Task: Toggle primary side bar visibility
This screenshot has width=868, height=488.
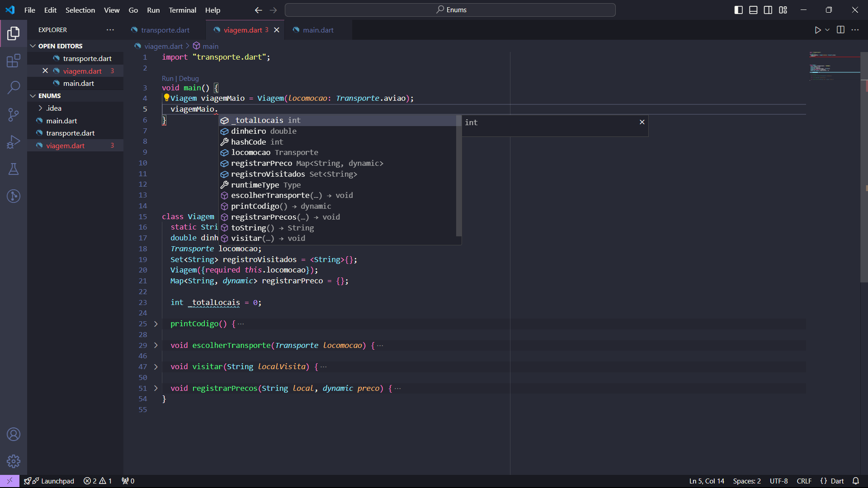Action: click(739, 10)
